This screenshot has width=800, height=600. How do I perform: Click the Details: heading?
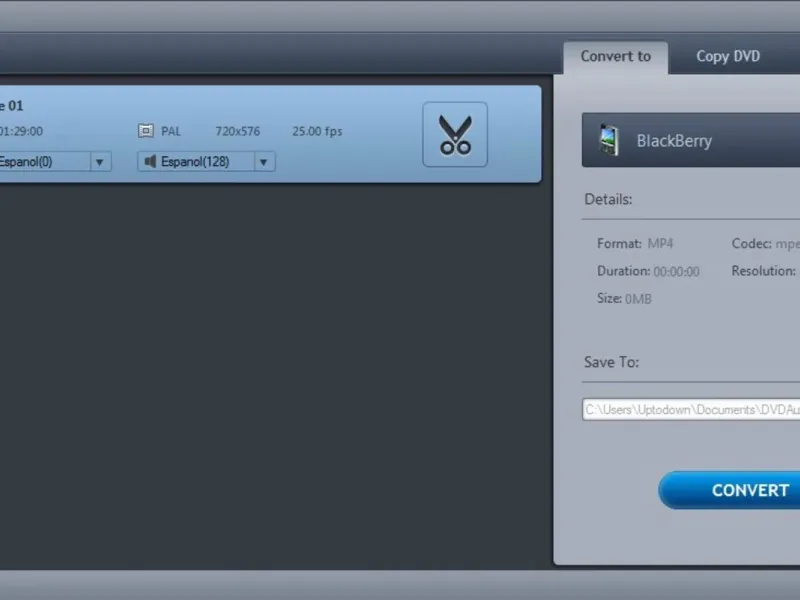608,199
